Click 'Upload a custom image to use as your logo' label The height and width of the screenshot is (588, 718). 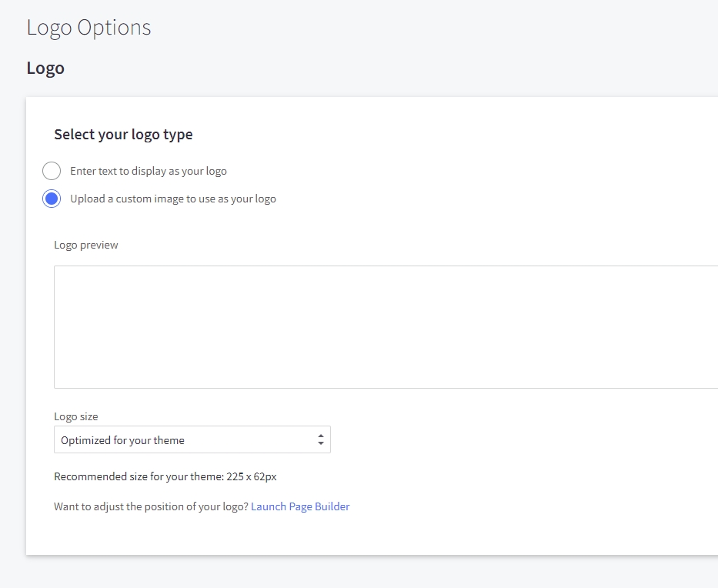coord(172,199)
